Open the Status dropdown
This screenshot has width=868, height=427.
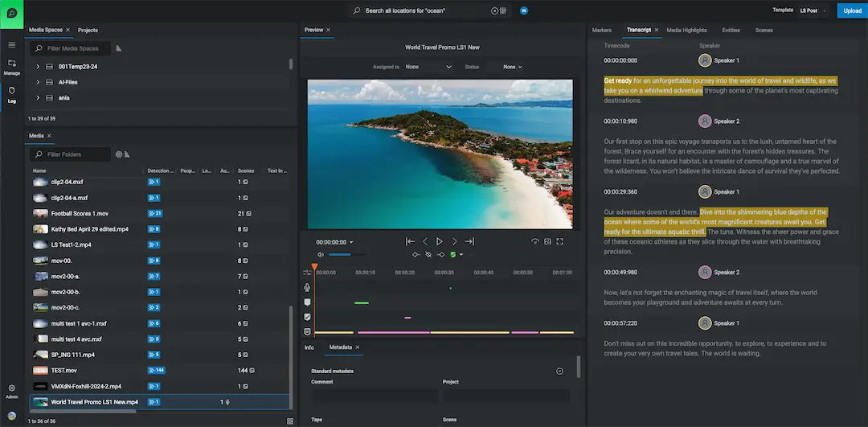point(513,67)
